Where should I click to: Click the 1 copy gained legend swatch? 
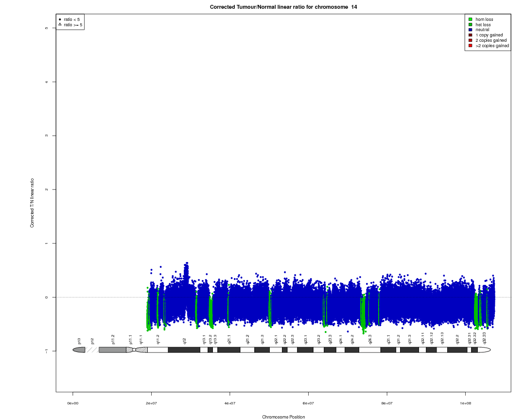click(471, 35)
